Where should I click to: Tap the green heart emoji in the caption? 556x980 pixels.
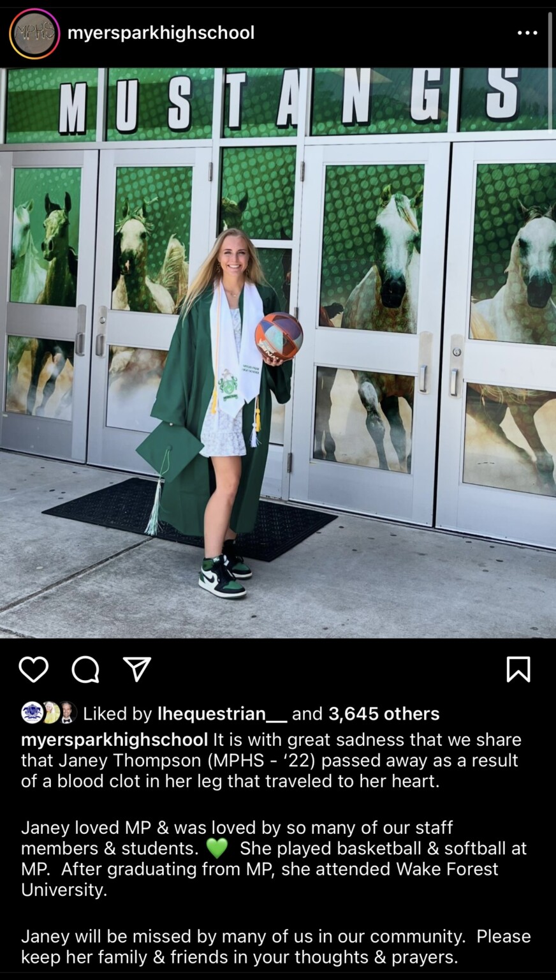pyautogui.click(x=217, y=849)
